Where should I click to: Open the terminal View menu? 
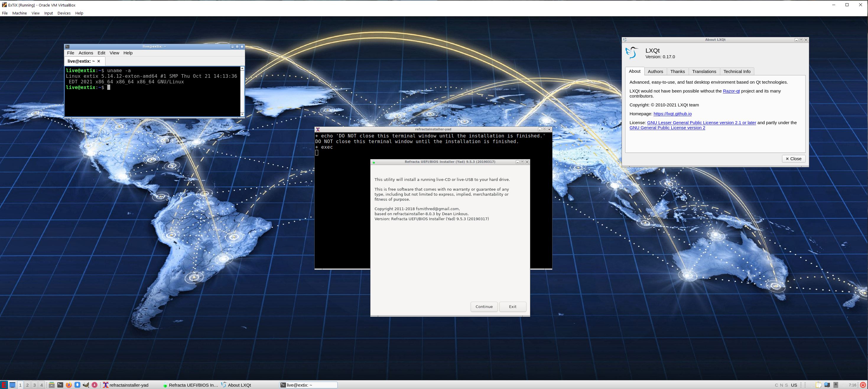(x=114, y=53)
